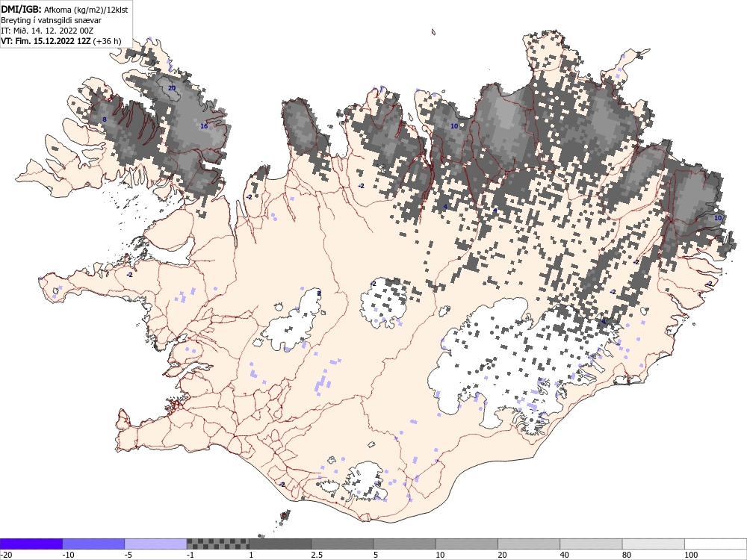Click the 'IT: Mið. 14. 12. 2022 00Z' line
747x560 pixels.
tap(47, 31)
